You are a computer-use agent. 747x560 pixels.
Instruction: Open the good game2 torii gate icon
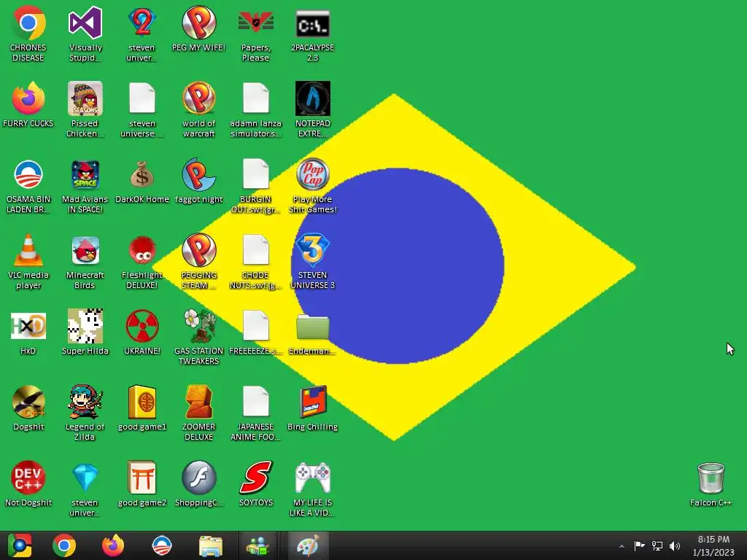[142, 478]
